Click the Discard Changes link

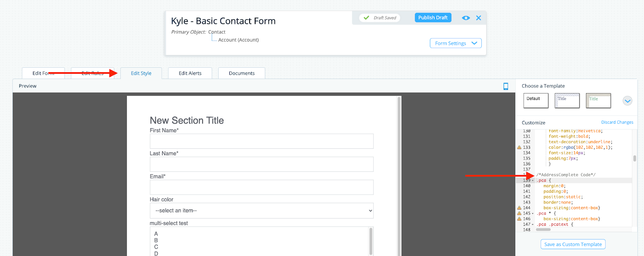coord(617,122)
